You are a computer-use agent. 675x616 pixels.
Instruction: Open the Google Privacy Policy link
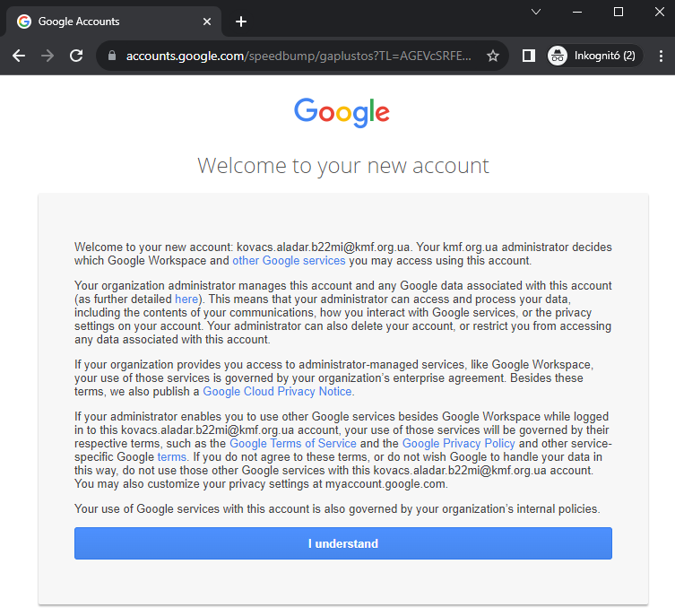458,444
